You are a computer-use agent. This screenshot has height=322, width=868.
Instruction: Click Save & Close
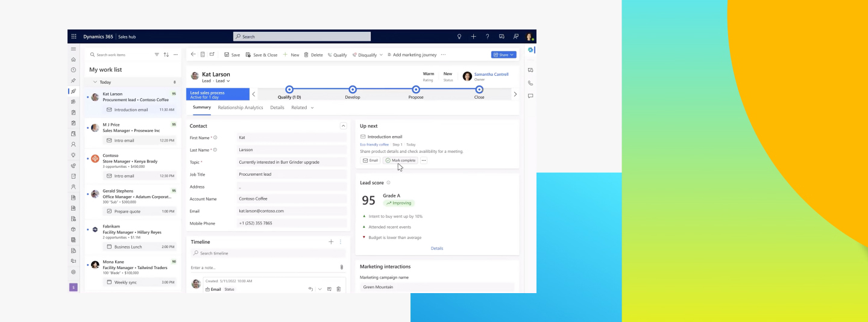coord(262,55)
